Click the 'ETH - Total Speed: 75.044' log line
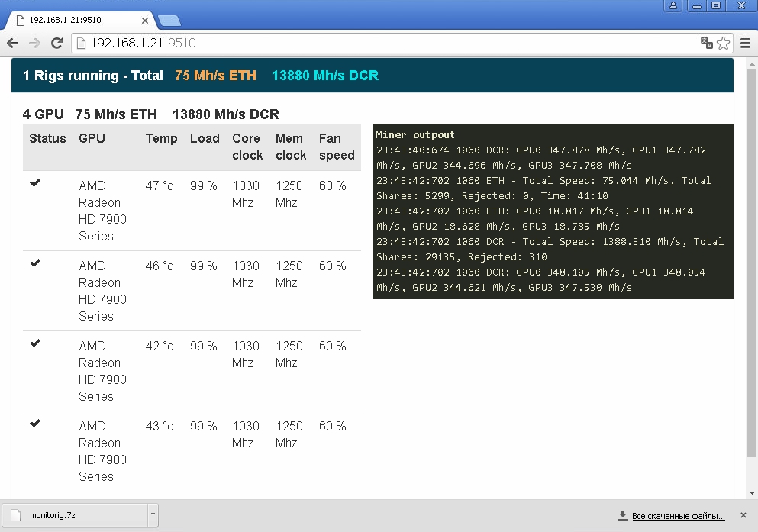This screenshot has width=758, height=532. coord(544,188)
